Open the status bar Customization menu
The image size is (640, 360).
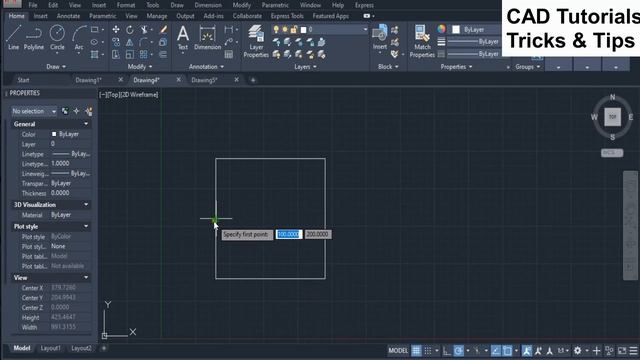coord(633,351)
